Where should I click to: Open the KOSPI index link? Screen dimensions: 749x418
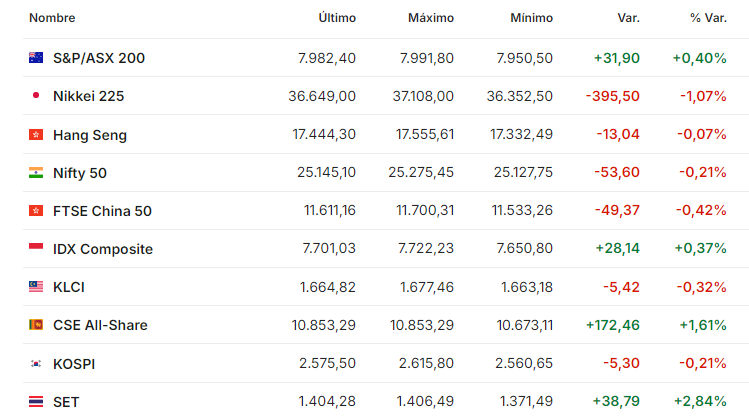coord(74,364)
